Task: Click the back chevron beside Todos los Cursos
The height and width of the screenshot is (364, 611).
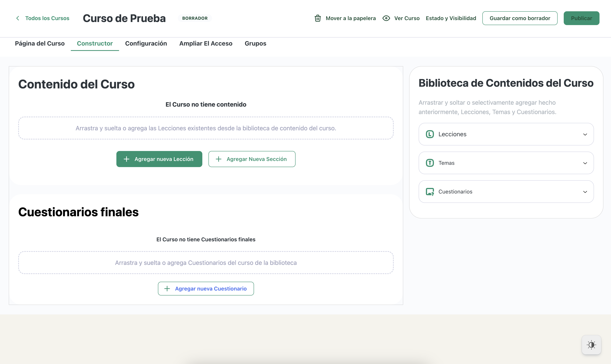Action: 18,18
